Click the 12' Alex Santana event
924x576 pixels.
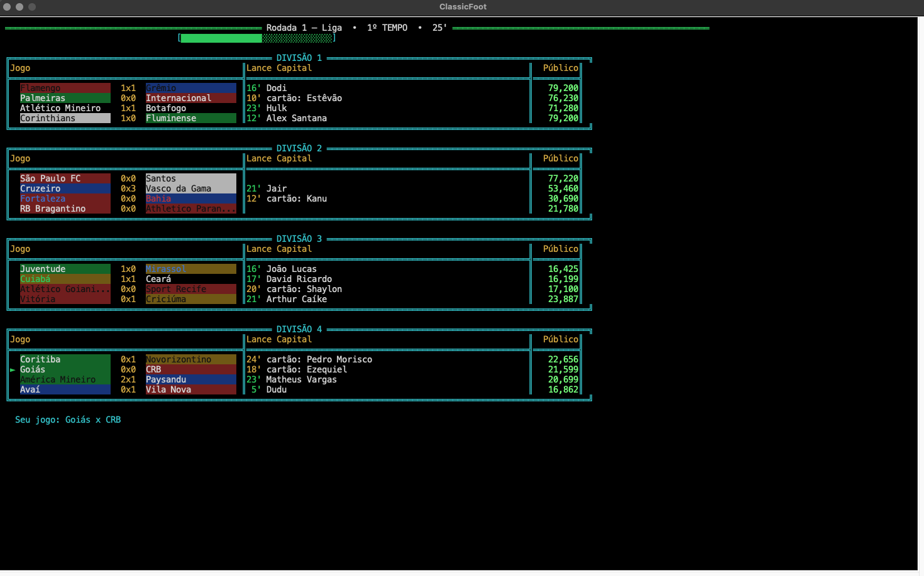287,118
